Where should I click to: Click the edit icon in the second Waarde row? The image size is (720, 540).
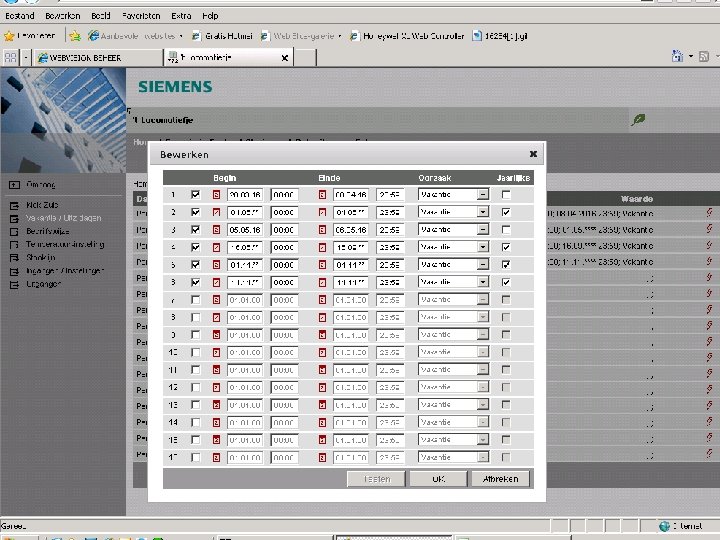click(x=709, y=229)
